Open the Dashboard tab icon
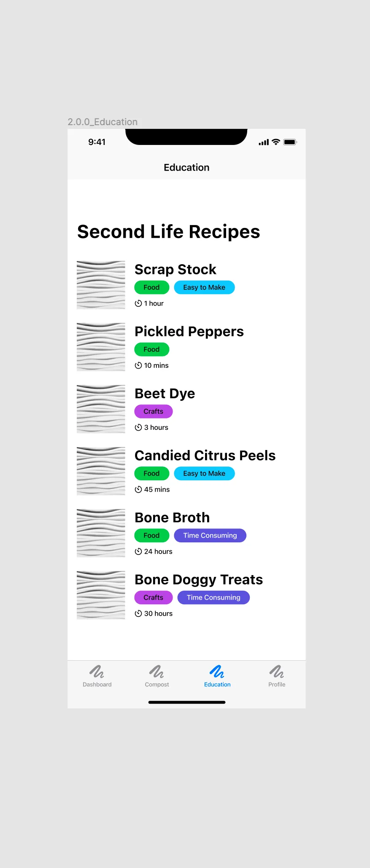Viewport: 370px width, 868px height. [x=97, y=671]
